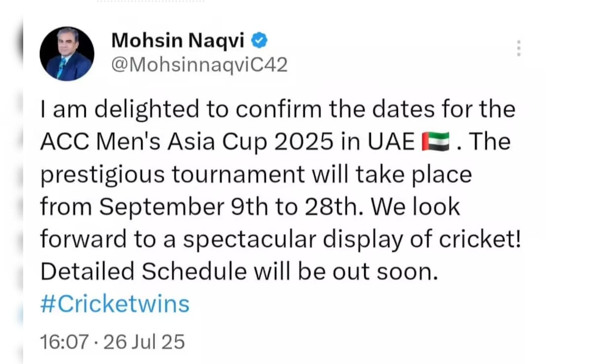Open the three-dot more options menu

tap(518, 48)
